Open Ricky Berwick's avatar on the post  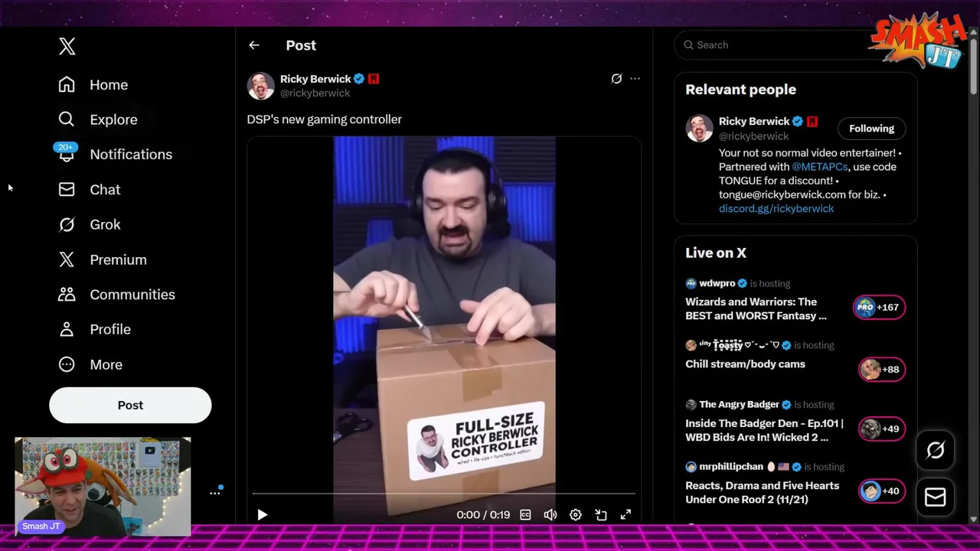pyautogui.click(x=260, y=86)
